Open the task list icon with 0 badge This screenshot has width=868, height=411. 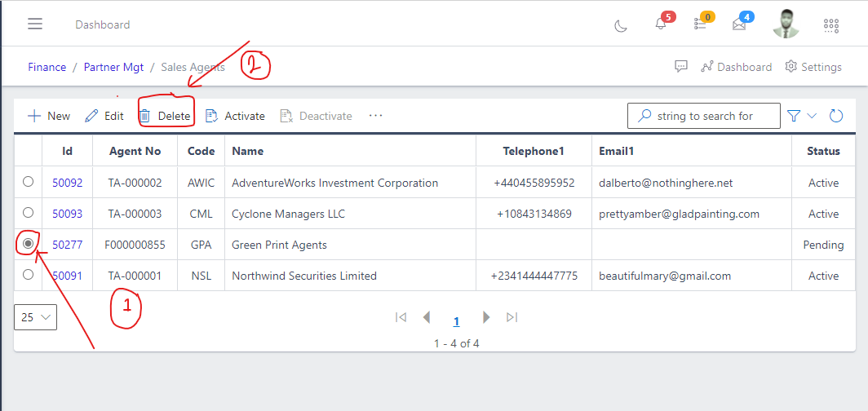click(700, 24)
